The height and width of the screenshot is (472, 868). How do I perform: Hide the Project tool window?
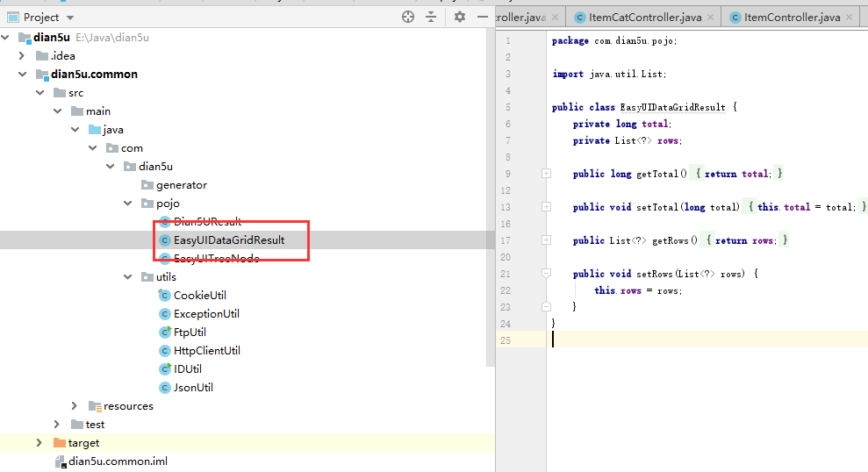click(482, 17)
